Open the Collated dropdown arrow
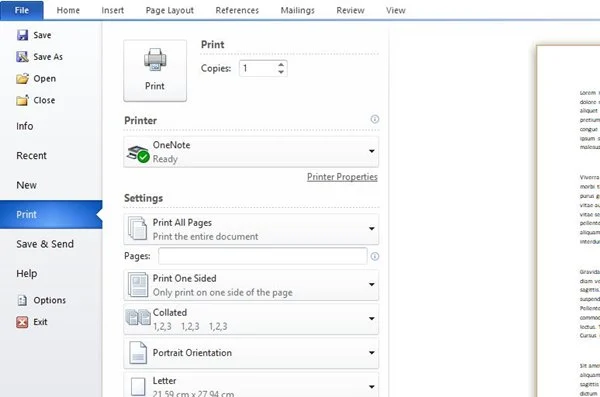This screenshot has width=600, height=397. (x=372, y=319)
